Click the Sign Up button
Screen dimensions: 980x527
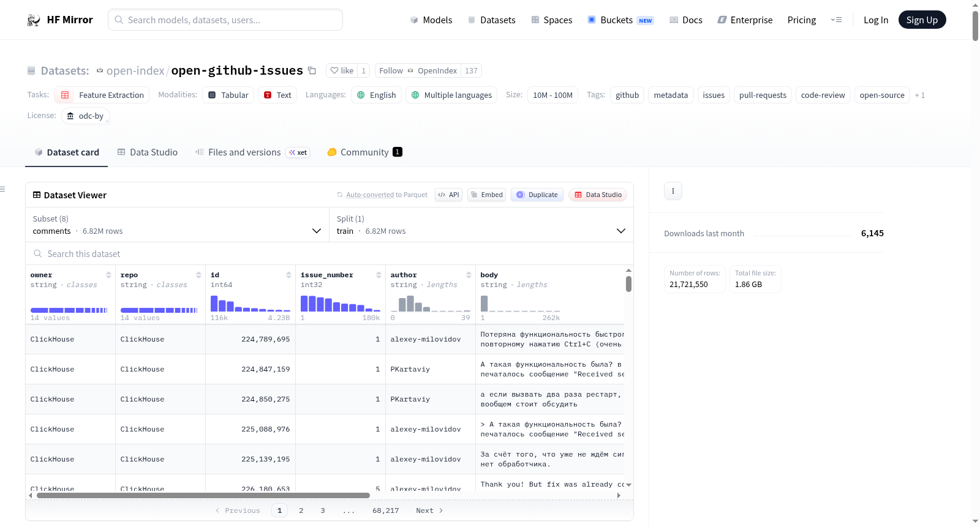(922, 20)
